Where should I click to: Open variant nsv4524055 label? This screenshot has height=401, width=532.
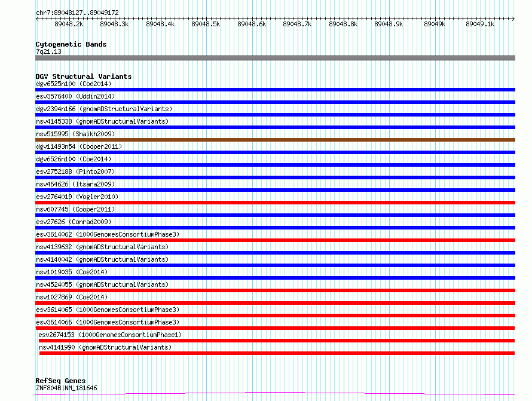(x=102, y=284)
